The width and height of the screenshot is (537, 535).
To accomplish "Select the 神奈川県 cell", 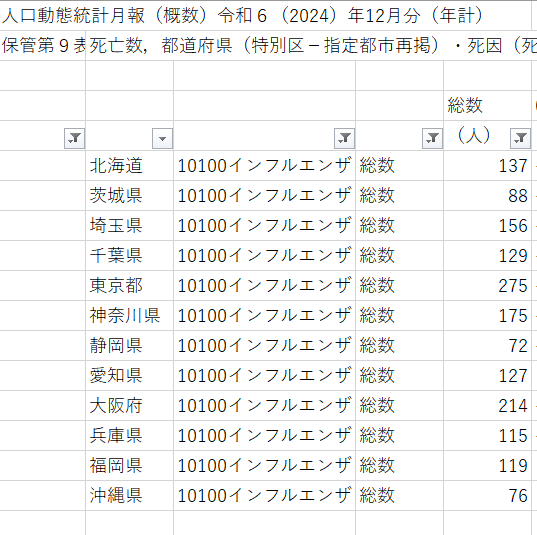I will click(x=129, y=315).
